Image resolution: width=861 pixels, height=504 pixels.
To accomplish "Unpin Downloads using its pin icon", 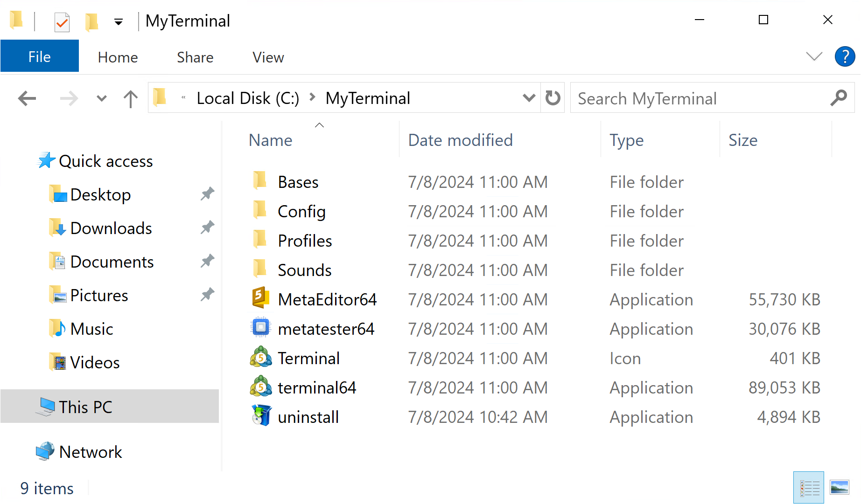I will tap(207, 228).
